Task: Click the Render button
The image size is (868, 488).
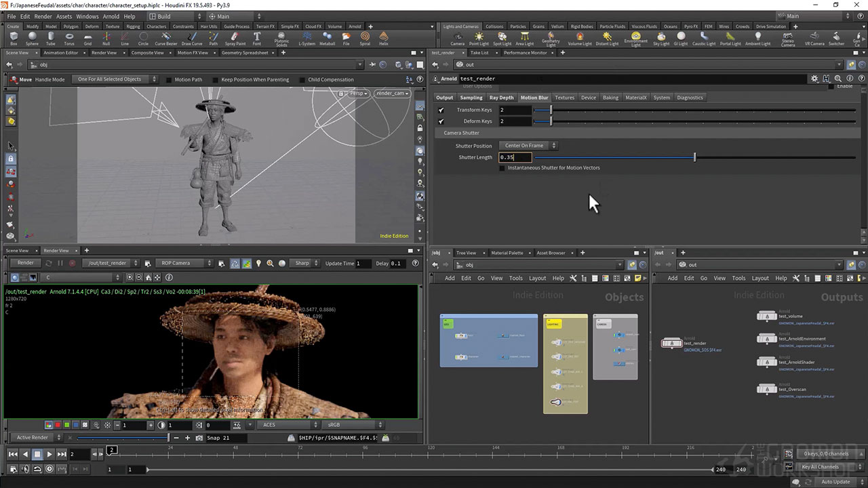Action: [x=25, y=263]
